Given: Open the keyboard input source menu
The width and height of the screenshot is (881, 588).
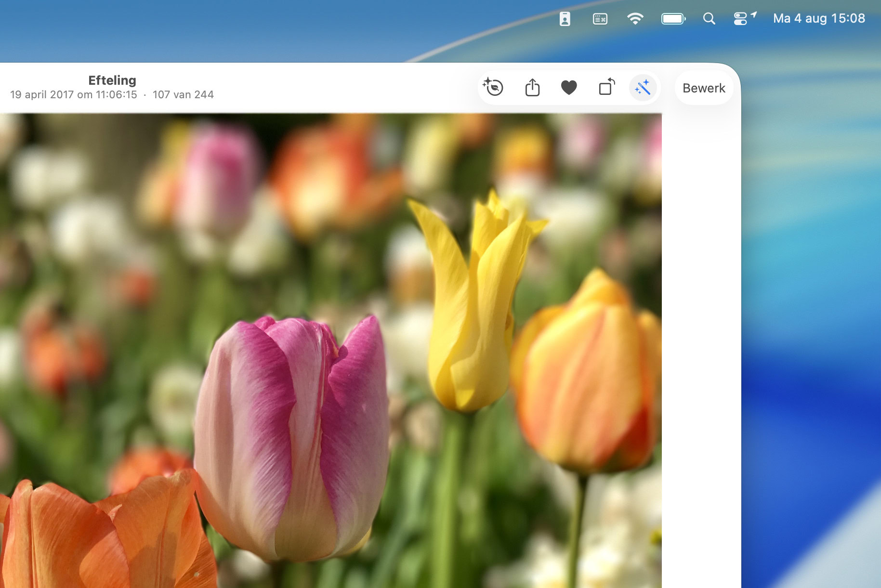Looking at the screenshot, I should (x=600, y=19).
